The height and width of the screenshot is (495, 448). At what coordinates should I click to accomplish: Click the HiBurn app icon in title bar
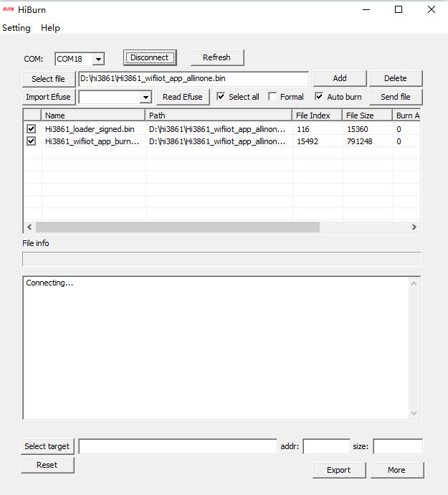[9, 10]
